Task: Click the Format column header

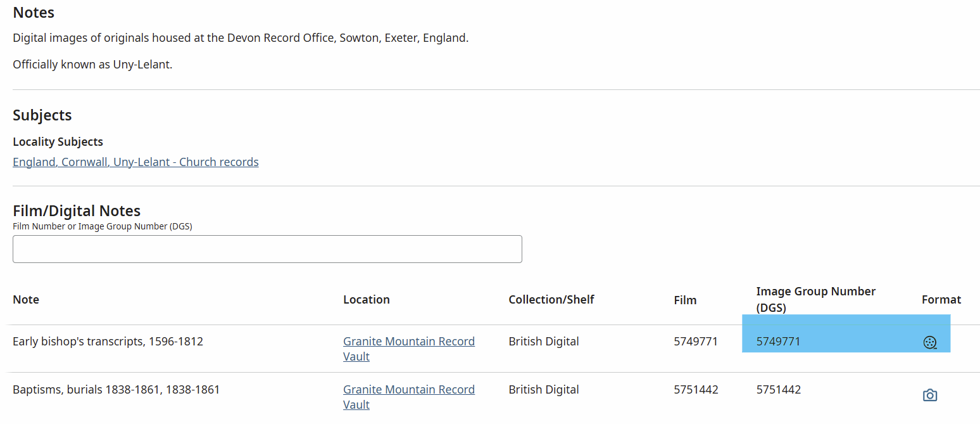Action: coord(941,299)
